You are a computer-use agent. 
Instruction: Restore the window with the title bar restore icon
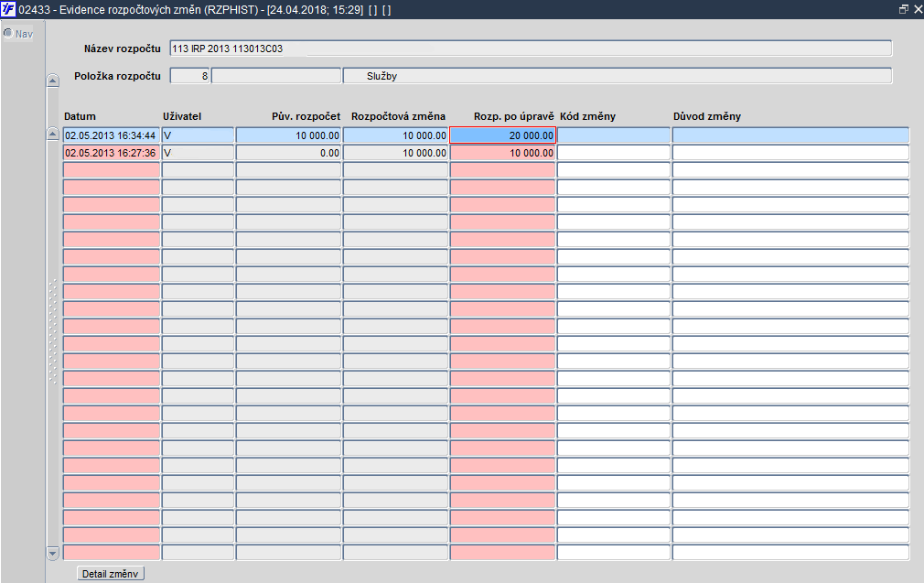[903, 9]
